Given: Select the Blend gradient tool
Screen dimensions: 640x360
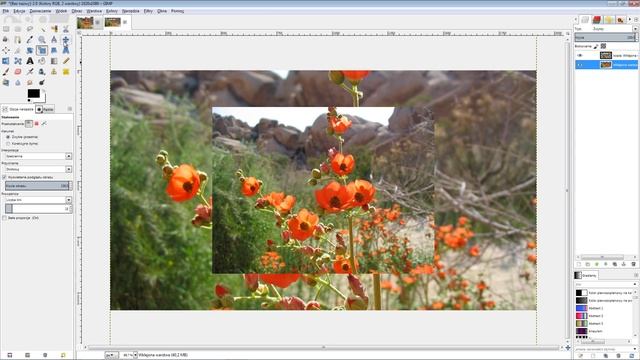Looking at the screenshot, I should point(54,61).
